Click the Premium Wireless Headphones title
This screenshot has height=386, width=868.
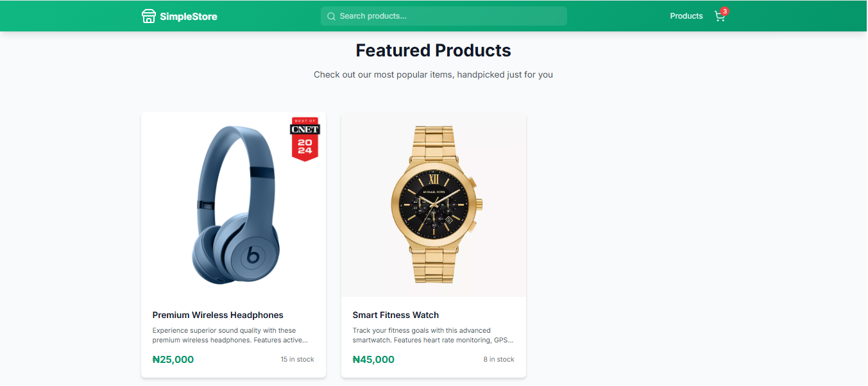click(217, 315)
